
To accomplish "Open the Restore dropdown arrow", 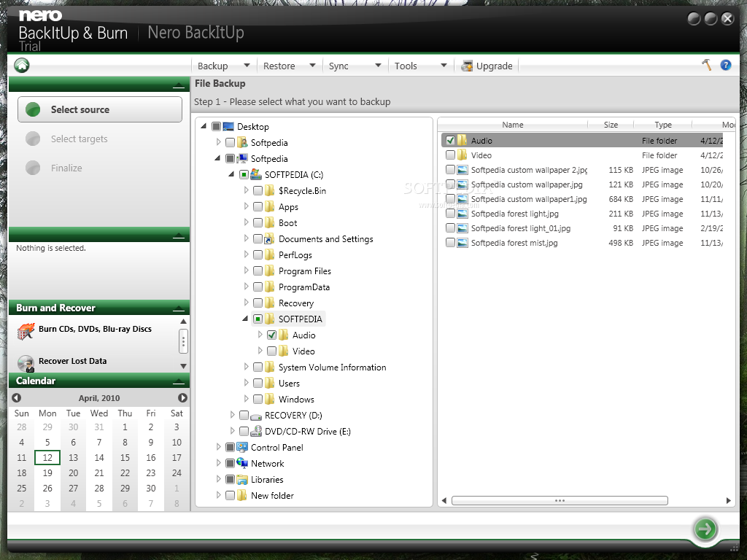I will [312, 65].
